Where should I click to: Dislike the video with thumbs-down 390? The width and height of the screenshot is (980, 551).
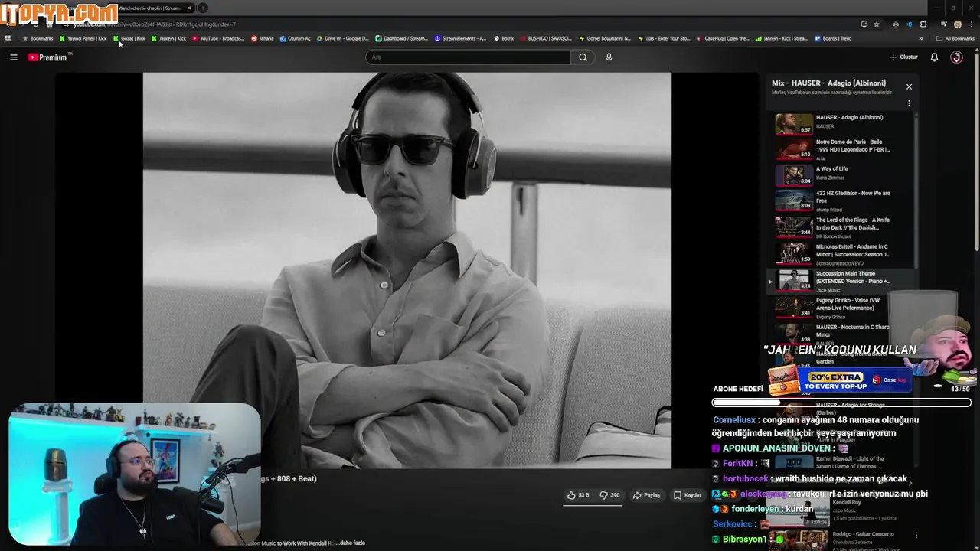610,495
